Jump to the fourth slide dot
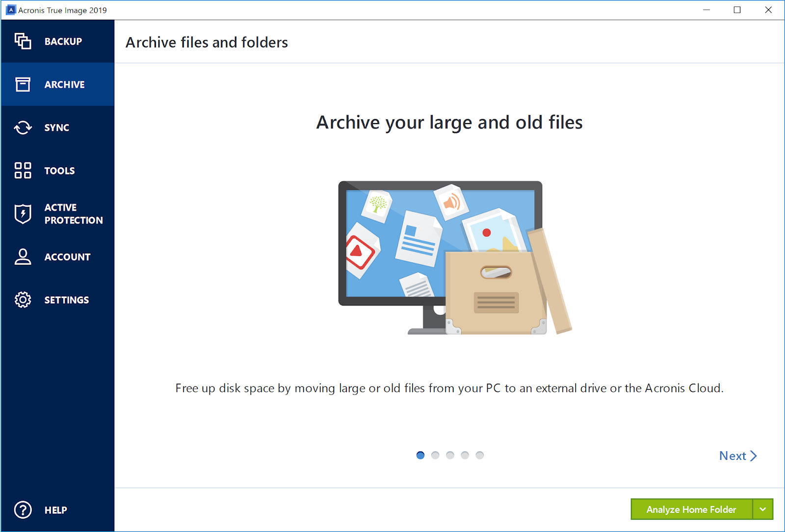 [465, 455]
